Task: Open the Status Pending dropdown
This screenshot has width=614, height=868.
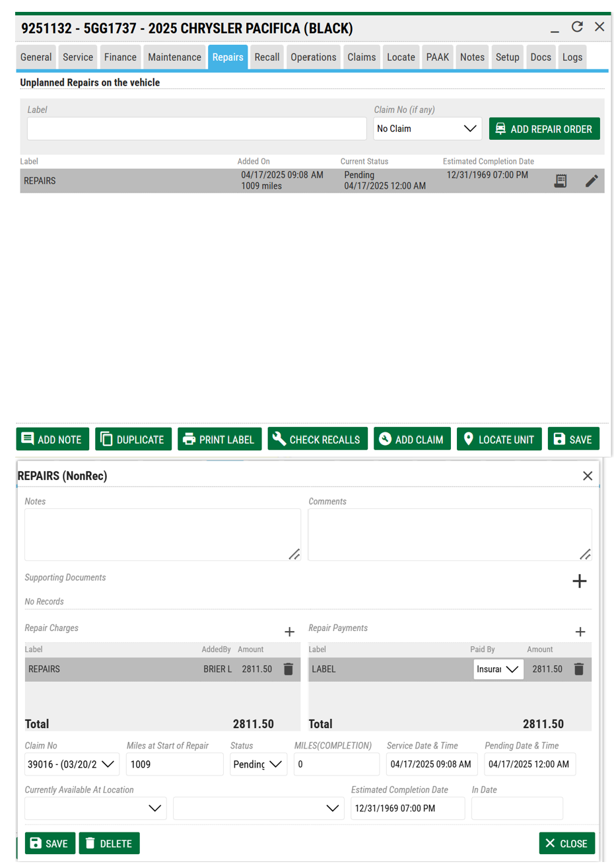Action: [x=257, y=764]
